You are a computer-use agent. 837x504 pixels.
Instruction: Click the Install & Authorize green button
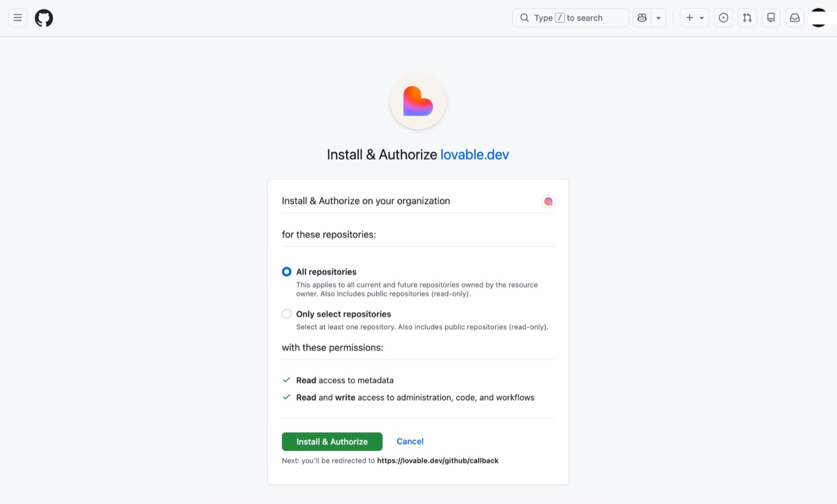[332, 441]
